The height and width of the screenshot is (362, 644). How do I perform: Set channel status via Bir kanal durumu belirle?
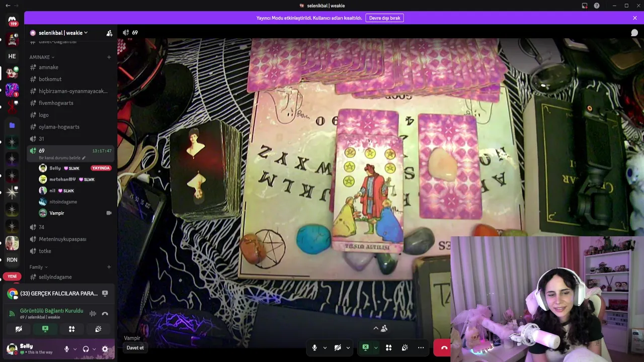[x=62, y=158]
